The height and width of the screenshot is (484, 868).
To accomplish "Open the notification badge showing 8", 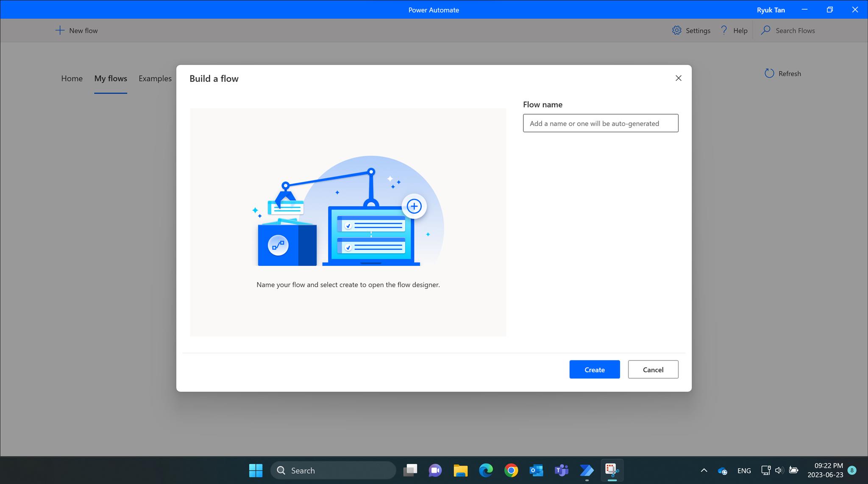I will click(852, 470).
